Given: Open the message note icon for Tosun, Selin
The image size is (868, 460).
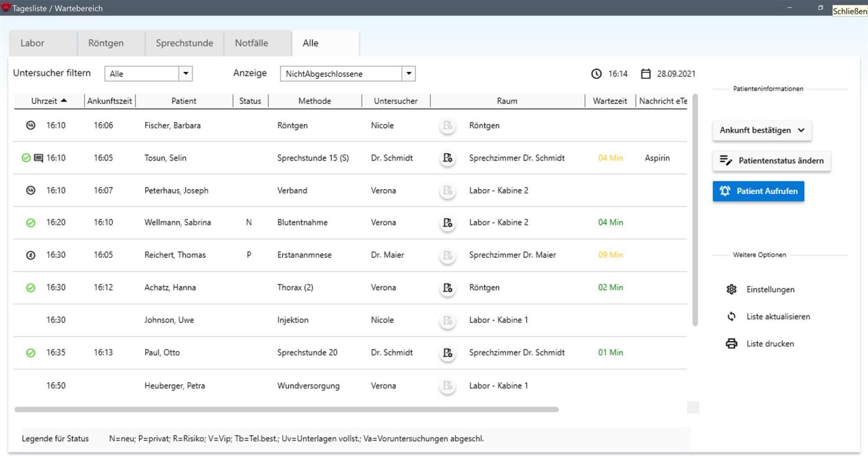Looking at the screenshot, I should coord(38,158).
